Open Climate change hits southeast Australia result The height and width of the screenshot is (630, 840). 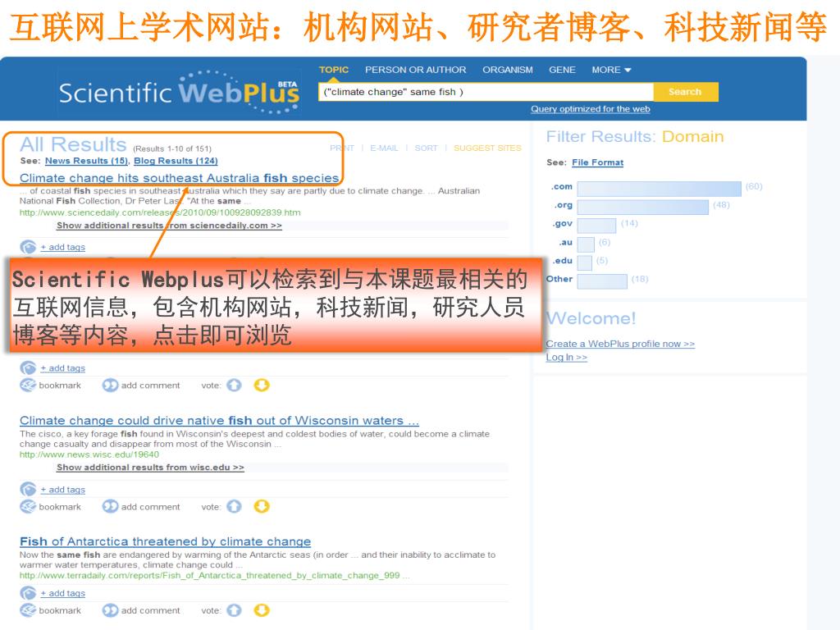point(179,178)
